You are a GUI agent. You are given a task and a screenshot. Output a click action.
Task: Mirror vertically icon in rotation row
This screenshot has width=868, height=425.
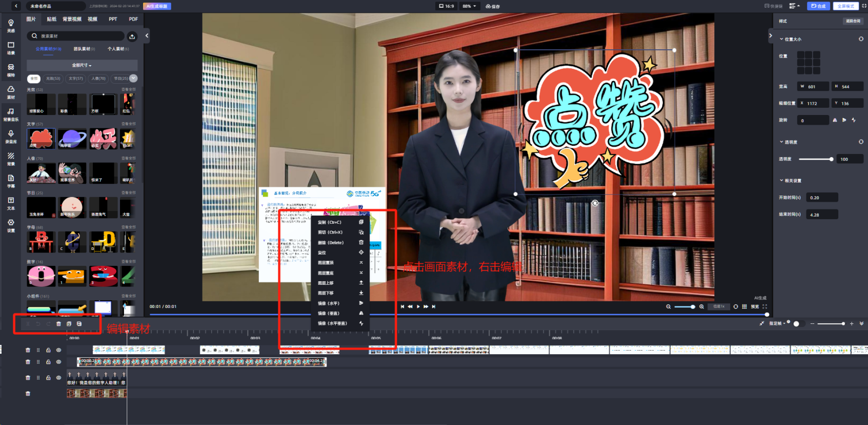pos(844,120)
